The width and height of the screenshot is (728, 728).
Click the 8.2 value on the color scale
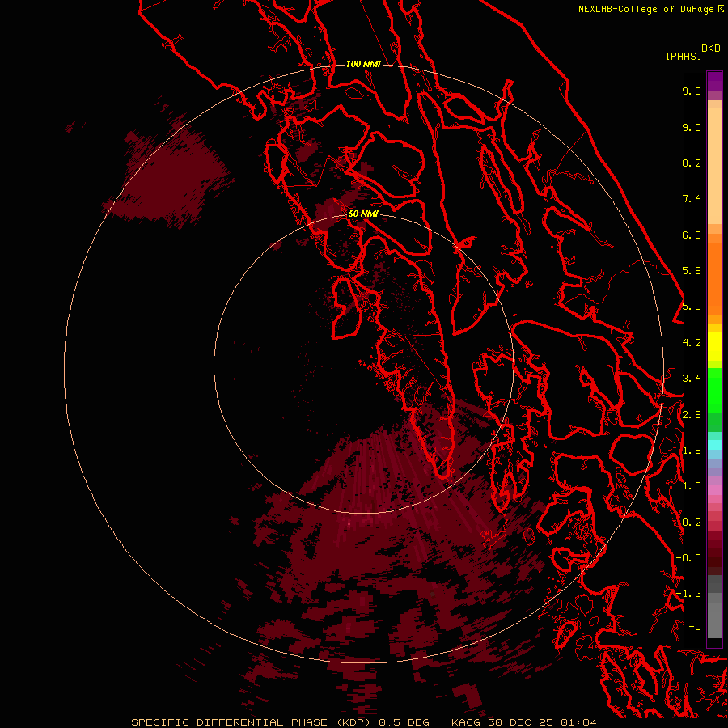pyautogui.click(x=692, y=163)
